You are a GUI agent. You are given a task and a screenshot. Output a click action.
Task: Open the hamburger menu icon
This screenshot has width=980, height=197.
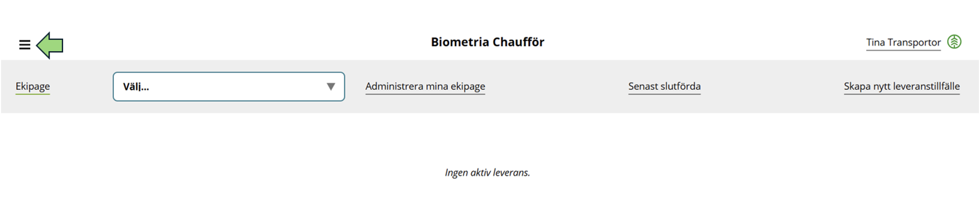25,45
